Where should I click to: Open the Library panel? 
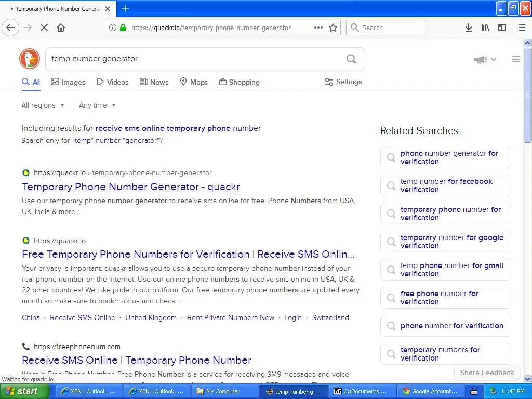[485, 28]
